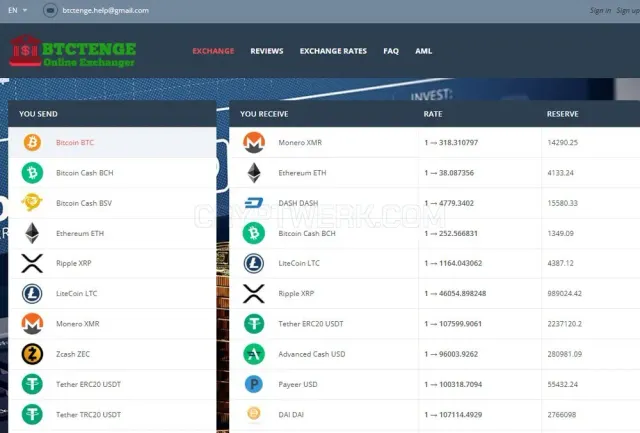Open the FAQ menu item
Screen dimensions: 640x433
(391, 51)
